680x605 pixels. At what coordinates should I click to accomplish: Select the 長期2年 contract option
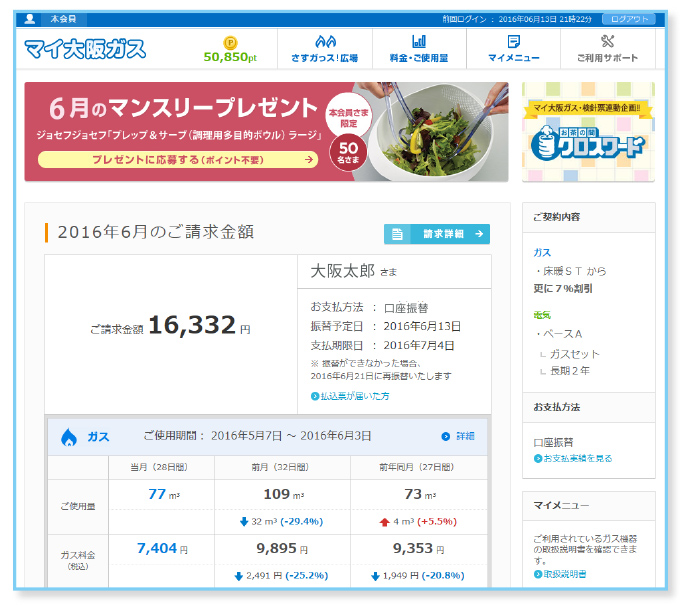coord(570,371)
